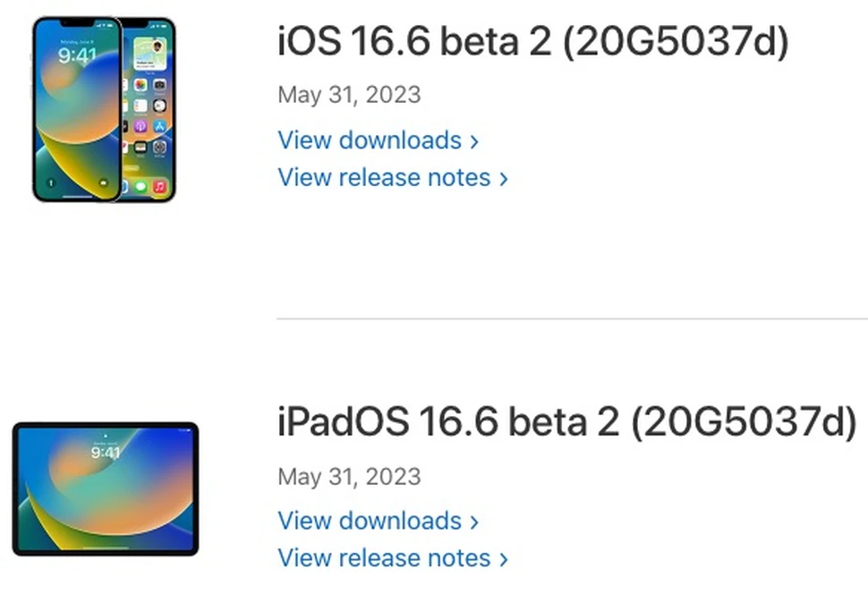Open View release notes for iPadOS 16.6 beta 2
Screen dimensions: 868x611
[384, 558]
